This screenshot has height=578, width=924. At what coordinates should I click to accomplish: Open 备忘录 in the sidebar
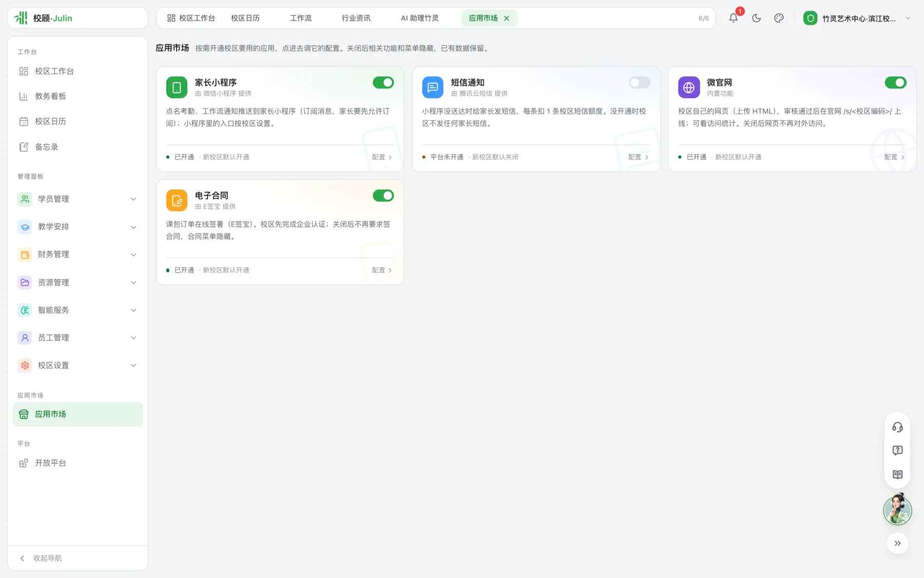click(x=78, y=147)
